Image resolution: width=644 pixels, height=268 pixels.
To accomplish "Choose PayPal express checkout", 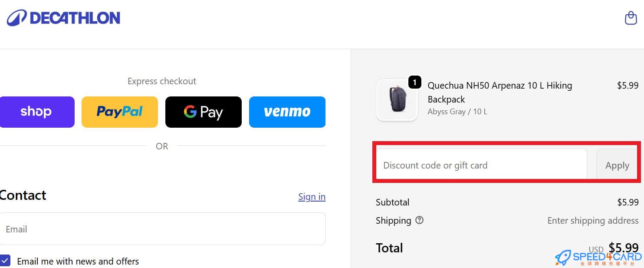I will pyautogui.click(x=120, y=112).
